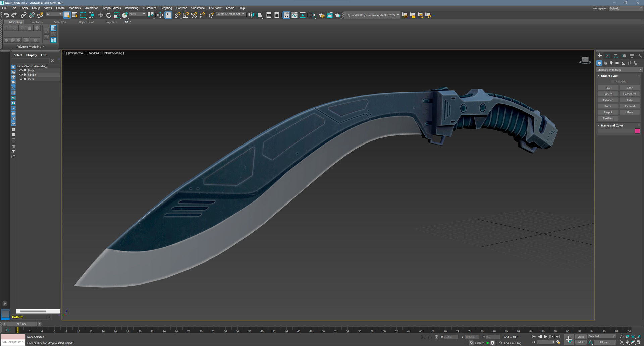Click the Render Production teapot icon
Viewport: 644px width, 346px height.
[x=338, y=15]
